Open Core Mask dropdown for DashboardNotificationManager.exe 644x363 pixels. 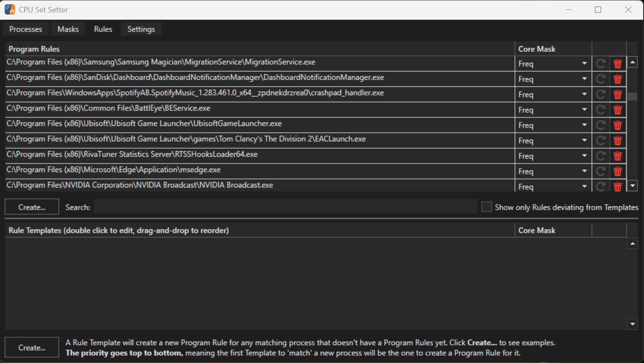(553, 79)
